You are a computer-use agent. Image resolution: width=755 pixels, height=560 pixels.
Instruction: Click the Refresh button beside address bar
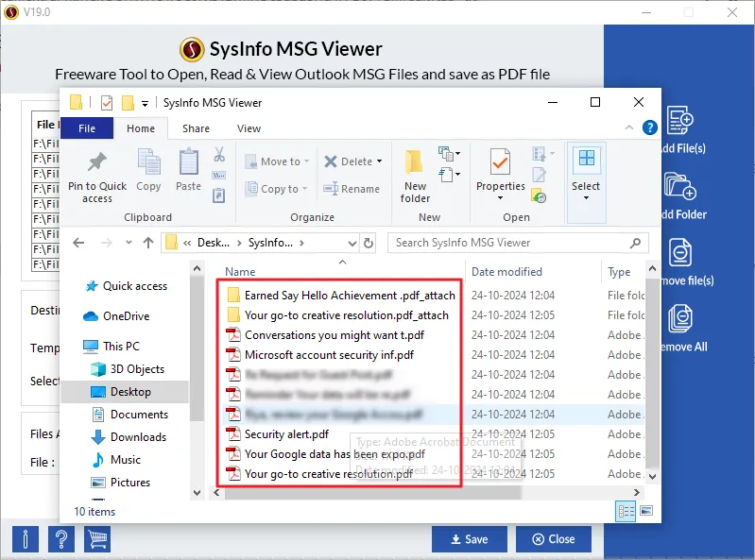click(369, 243)
